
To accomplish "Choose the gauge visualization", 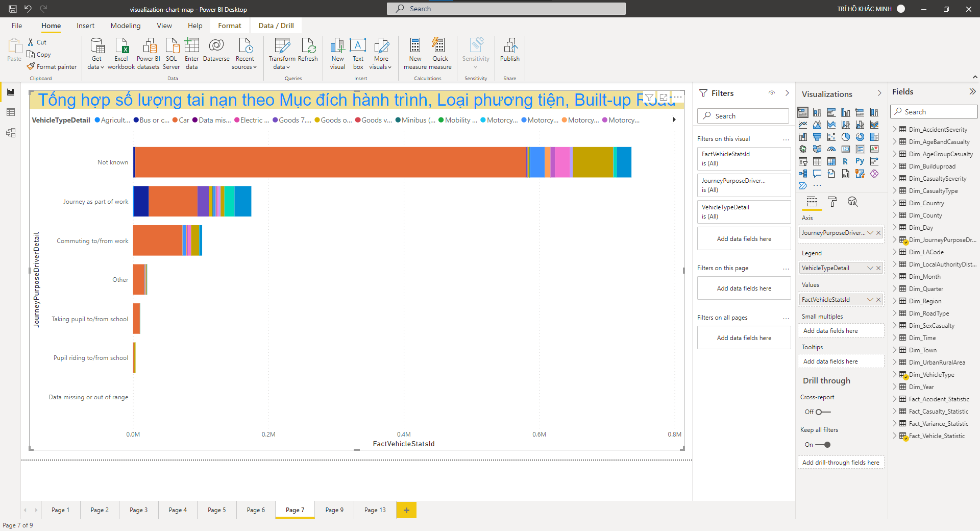I will pyautogui.click(x=831, y=149).
